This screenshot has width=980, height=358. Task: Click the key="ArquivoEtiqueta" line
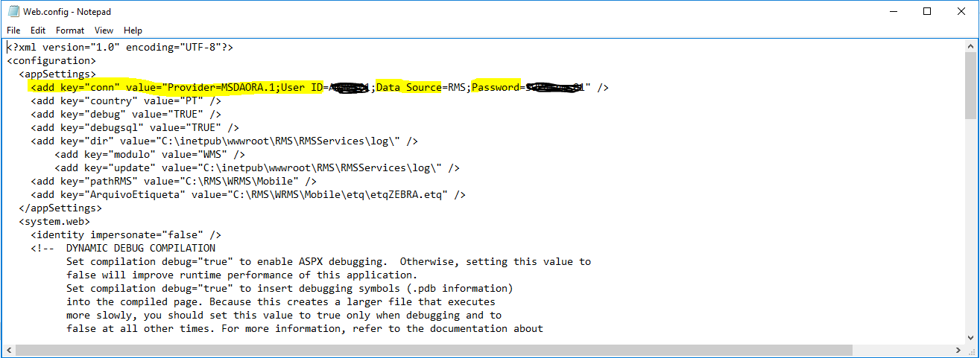(x=248, y=195)
